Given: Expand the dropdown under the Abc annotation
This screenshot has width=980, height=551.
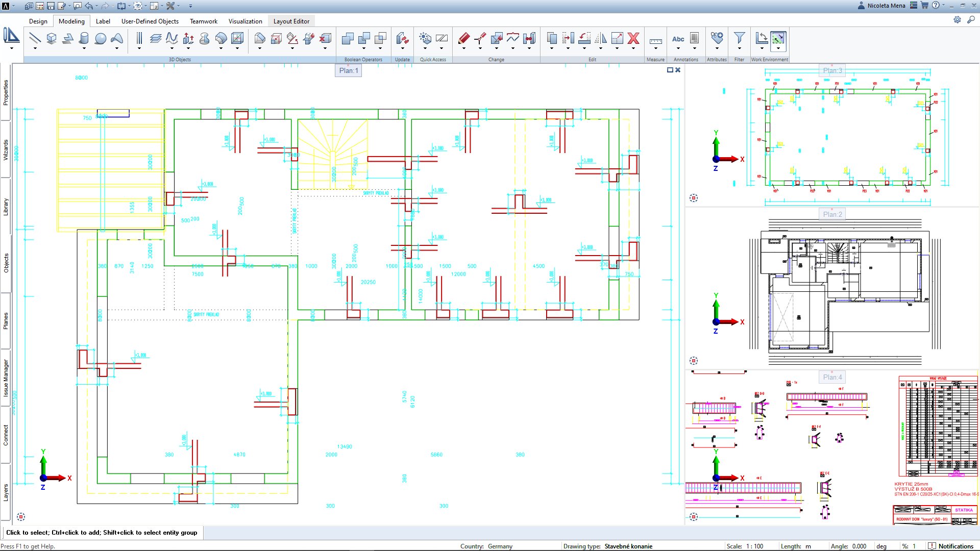Looking at the screenshot, I should [678, 49].
